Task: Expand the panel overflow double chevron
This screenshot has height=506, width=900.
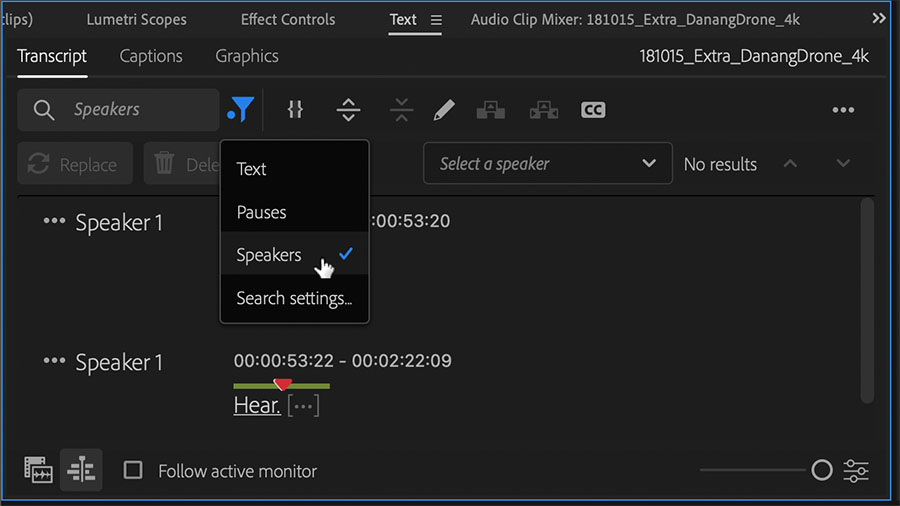Action: tap(879, 19)
